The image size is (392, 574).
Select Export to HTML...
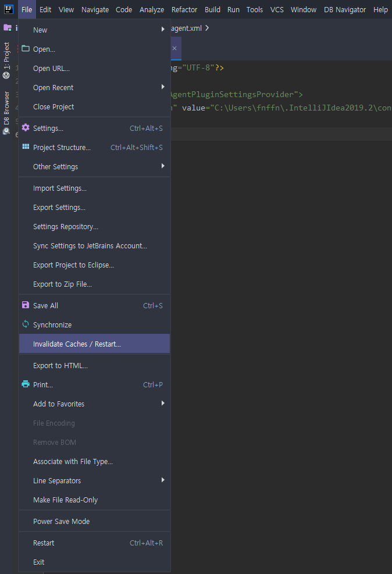(x=94, y=365)
